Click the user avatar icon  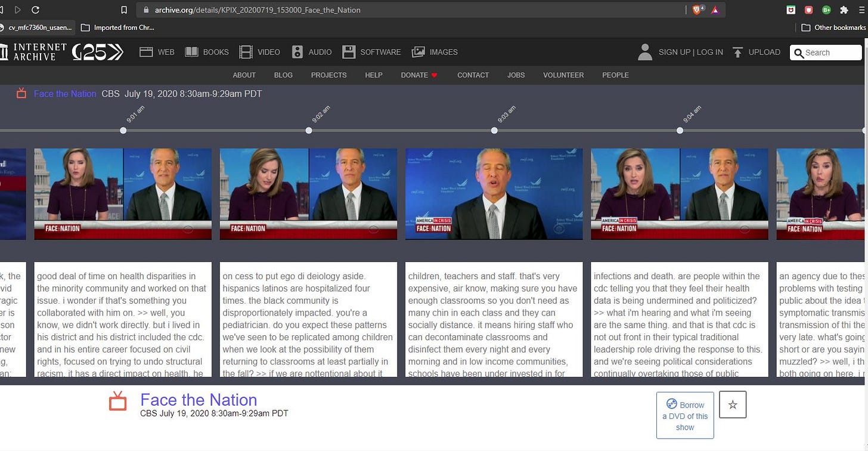point(644,52)
